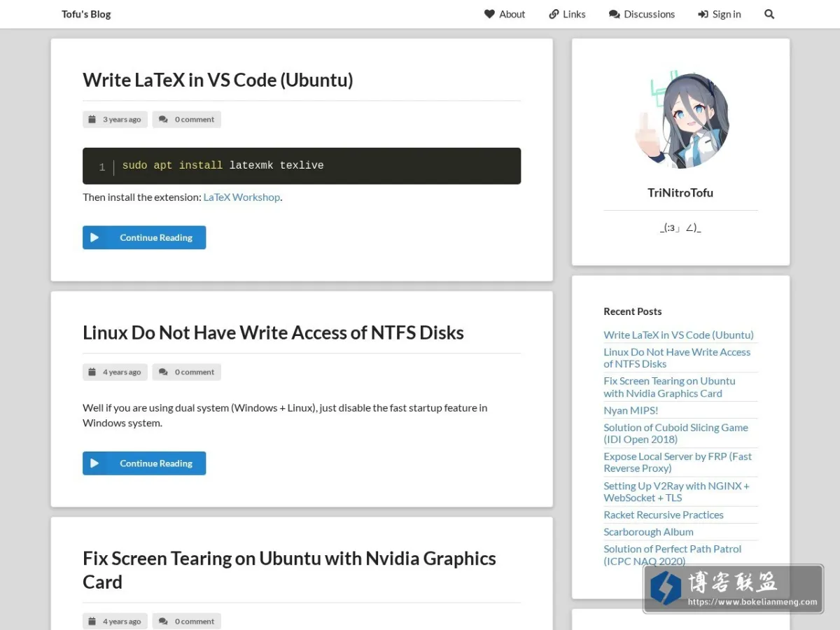This screenshot has height=630, width=840.
Task: Go to Links in the top navigation
Action: pos(568,14)
